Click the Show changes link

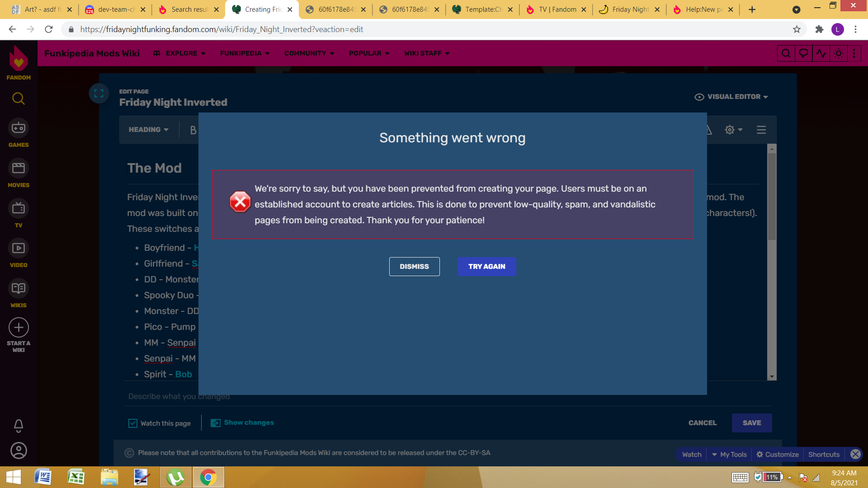pos(248,422)
